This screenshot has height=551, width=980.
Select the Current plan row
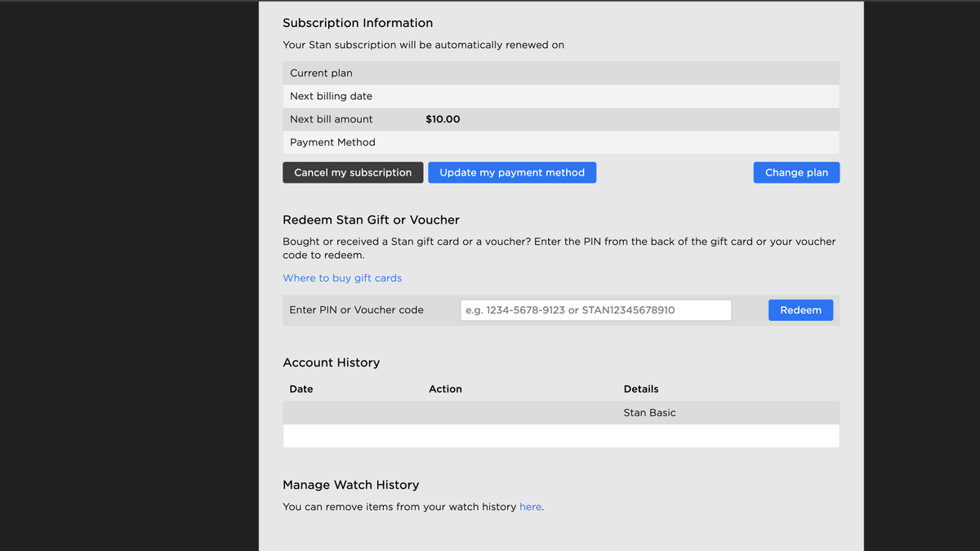[x=561, y=73]
